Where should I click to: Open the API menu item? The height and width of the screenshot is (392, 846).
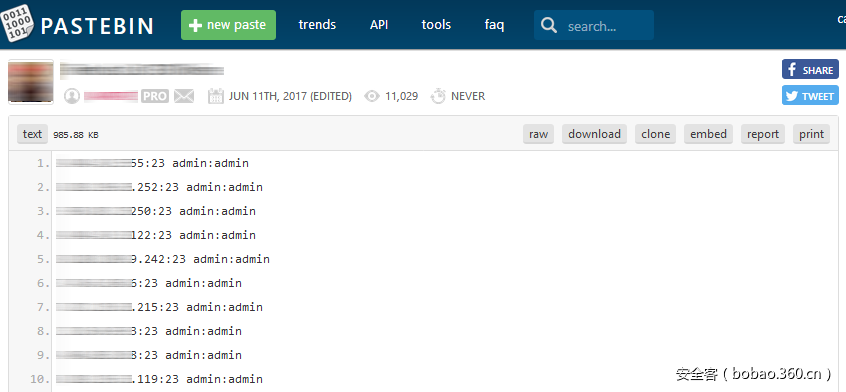coord(379,25)
